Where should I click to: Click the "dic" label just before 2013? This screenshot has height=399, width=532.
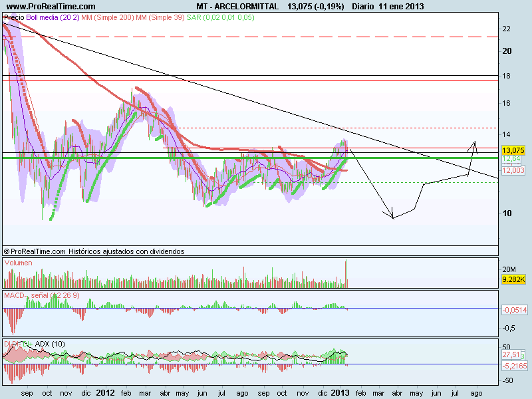pos(323,393)
